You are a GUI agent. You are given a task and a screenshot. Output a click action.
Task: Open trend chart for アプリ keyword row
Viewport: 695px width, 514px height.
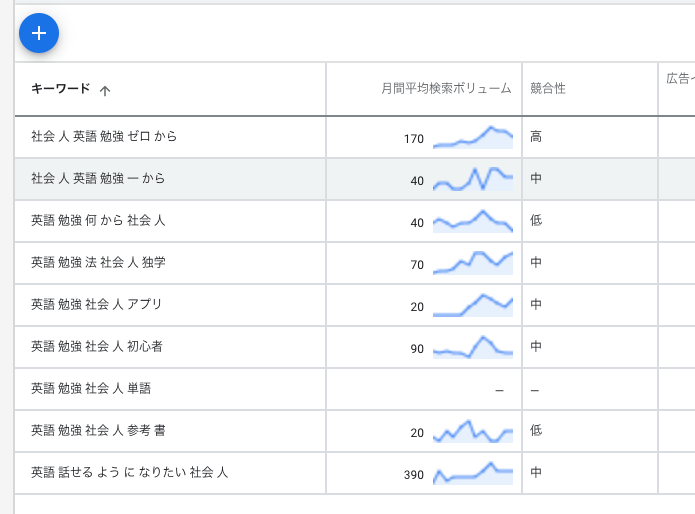pos(473,305)
